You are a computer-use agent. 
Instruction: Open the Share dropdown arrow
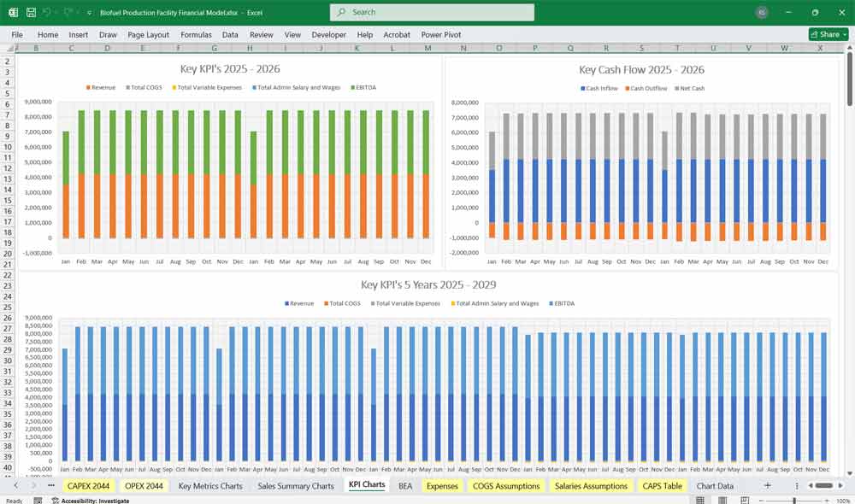point(845,34)
